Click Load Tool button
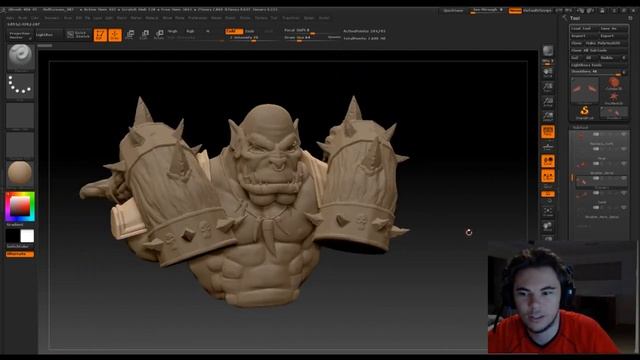The image size is (640, 360). [584, 29]
